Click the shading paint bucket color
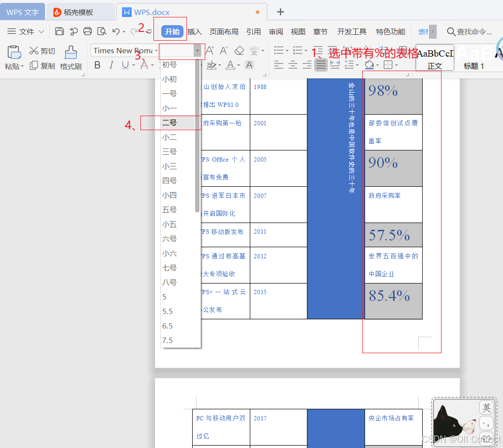This screenshot has height=448, width=503. tap(369, 65)
